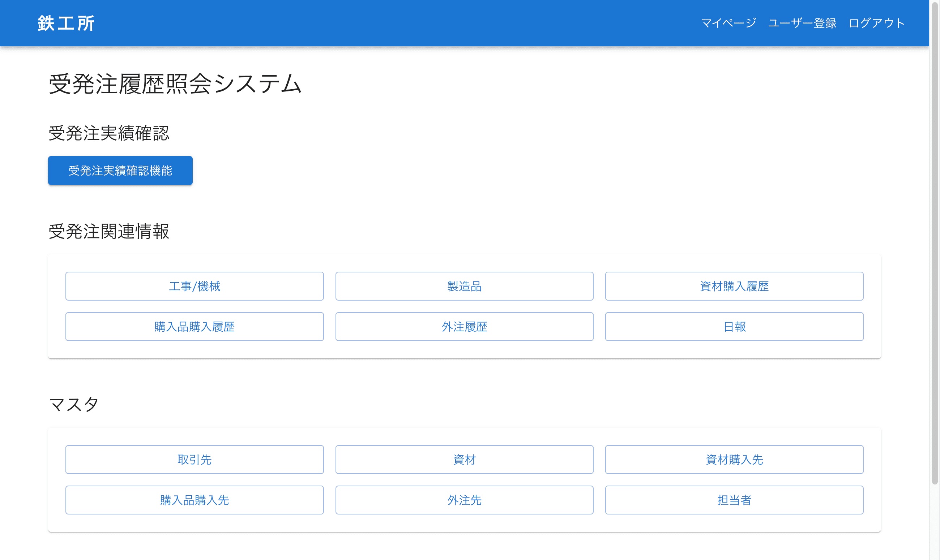The height and width of the screenshot is (560, 940).
Task: View the 日報 daily reports
Action: tap(734, 327)
